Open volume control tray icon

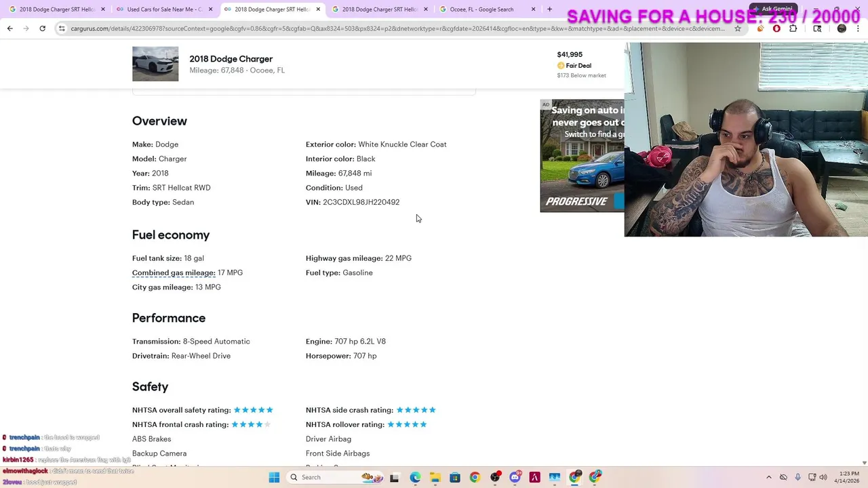tap(823, 477)
